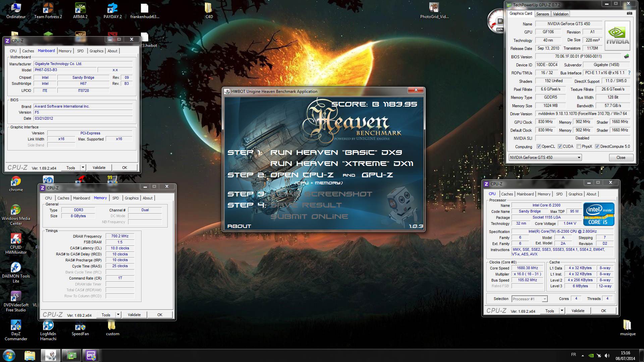Switch to Sensors tab in GPU-Z

pyautogui.click(x=542, y=14)
